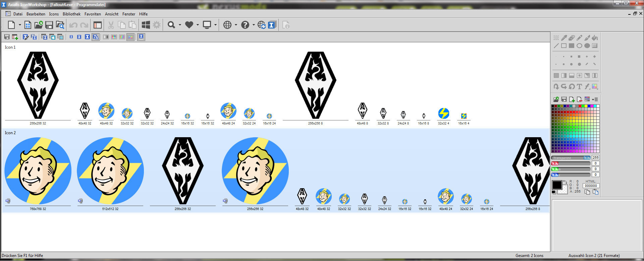Select the filled rectangle tool
Screen dimensions: 644x261
click(x=572, y=46)
